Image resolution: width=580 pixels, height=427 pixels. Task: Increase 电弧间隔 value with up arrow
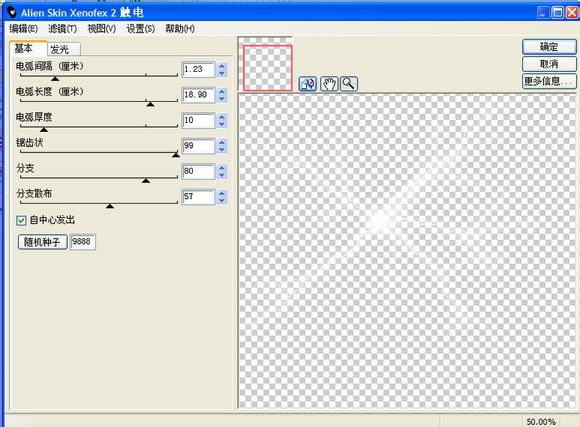point(222,66)
